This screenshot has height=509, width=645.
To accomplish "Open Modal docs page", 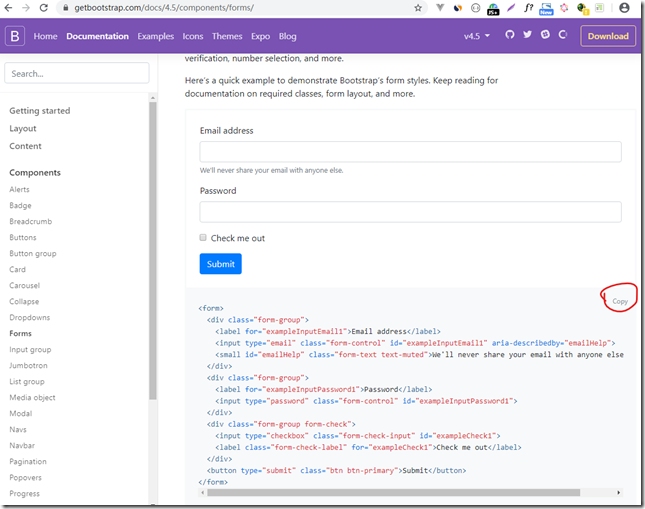I will click(x=21, y=414).
